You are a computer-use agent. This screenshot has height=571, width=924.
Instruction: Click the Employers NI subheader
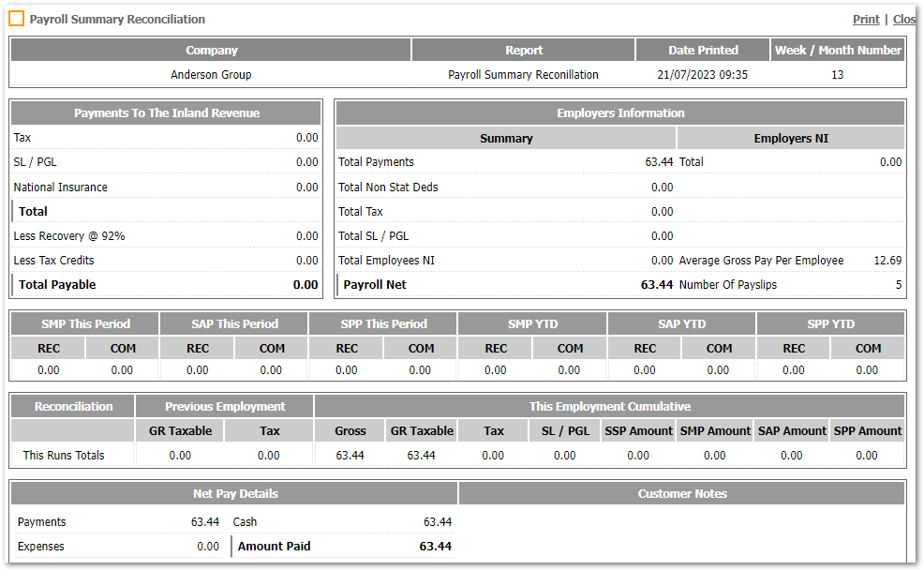pos(791,139)
